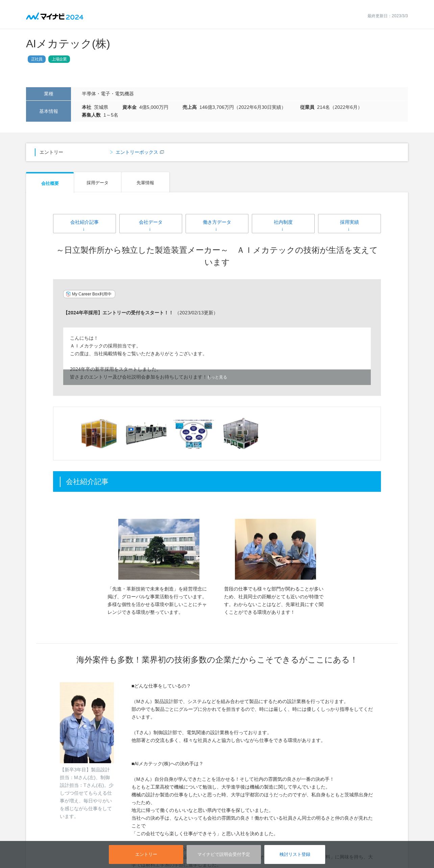Click the company building photo
This screenshot has width=434, height=868.
pyautogui.click(x=159, y=549)
